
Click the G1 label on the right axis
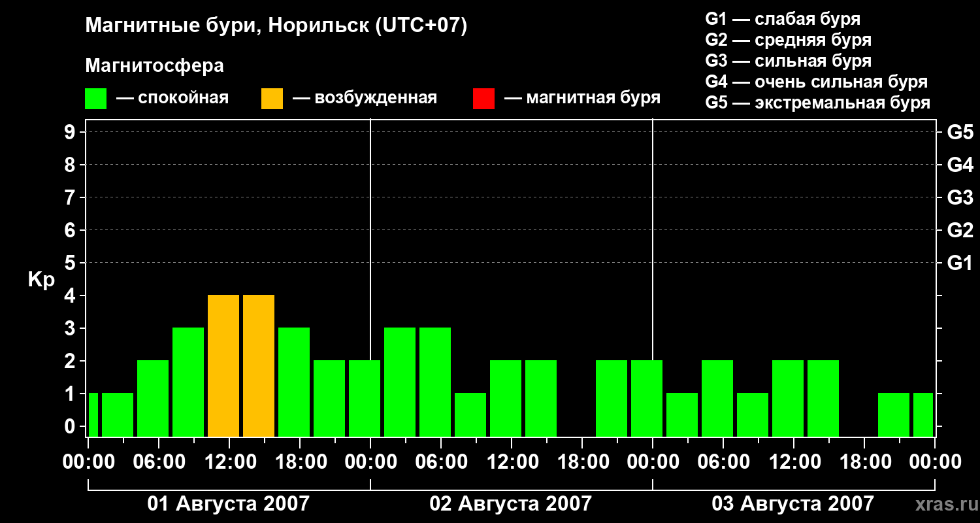pos(960,263)
